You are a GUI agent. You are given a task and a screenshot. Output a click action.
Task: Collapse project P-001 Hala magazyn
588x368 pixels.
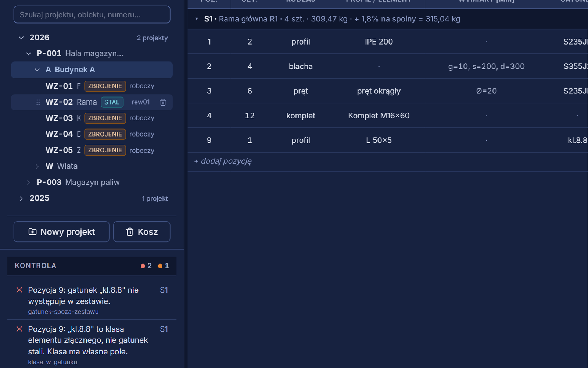(x=29, y=54)
